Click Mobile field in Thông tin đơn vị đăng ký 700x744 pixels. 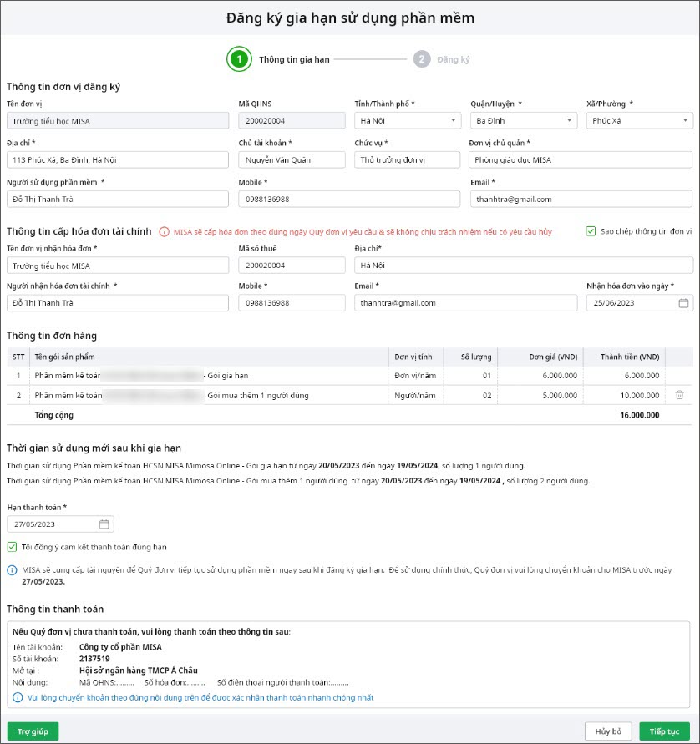tap(349, 200)
